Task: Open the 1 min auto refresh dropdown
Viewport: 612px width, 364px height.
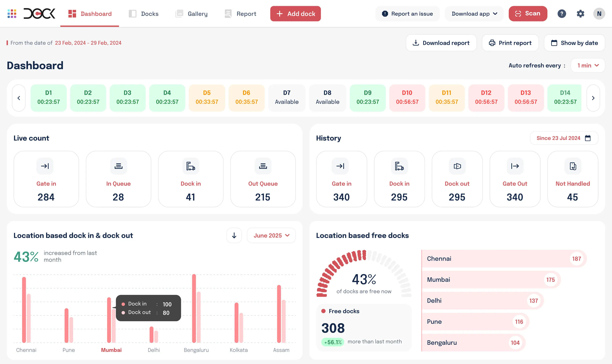Action: pyautogui.click(x=588, y=65)
